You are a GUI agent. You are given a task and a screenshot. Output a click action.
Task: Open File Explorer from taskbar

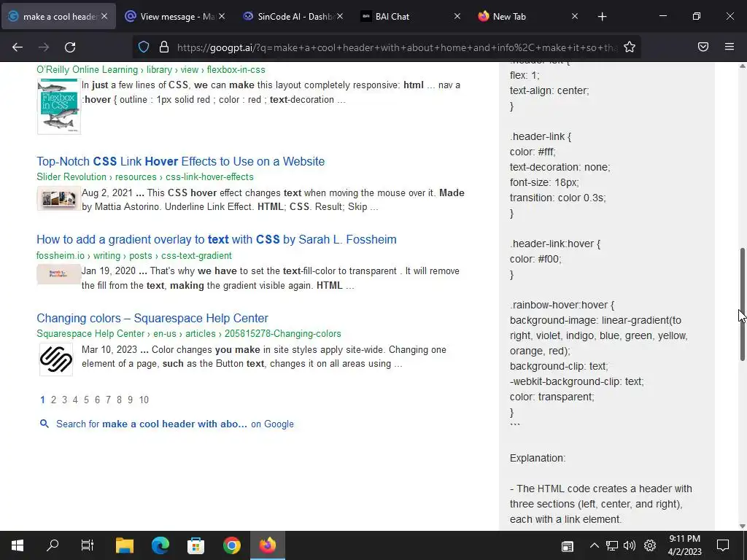[124, 545]
